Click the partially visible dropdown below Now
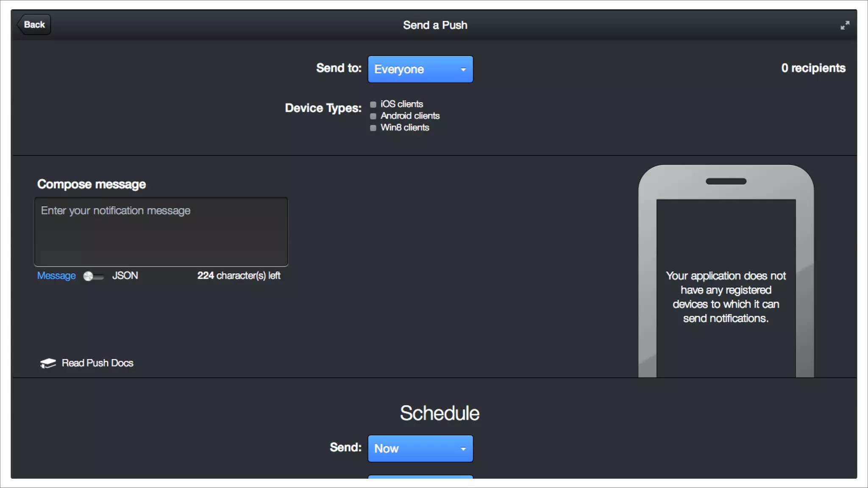 (420, 477)
